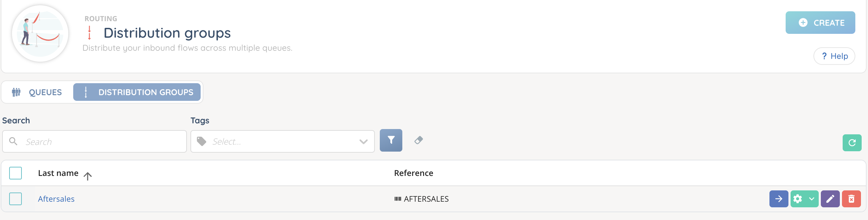Edit Aftersales with the pencil icon

pyautogui.click(x=830, y=199)
